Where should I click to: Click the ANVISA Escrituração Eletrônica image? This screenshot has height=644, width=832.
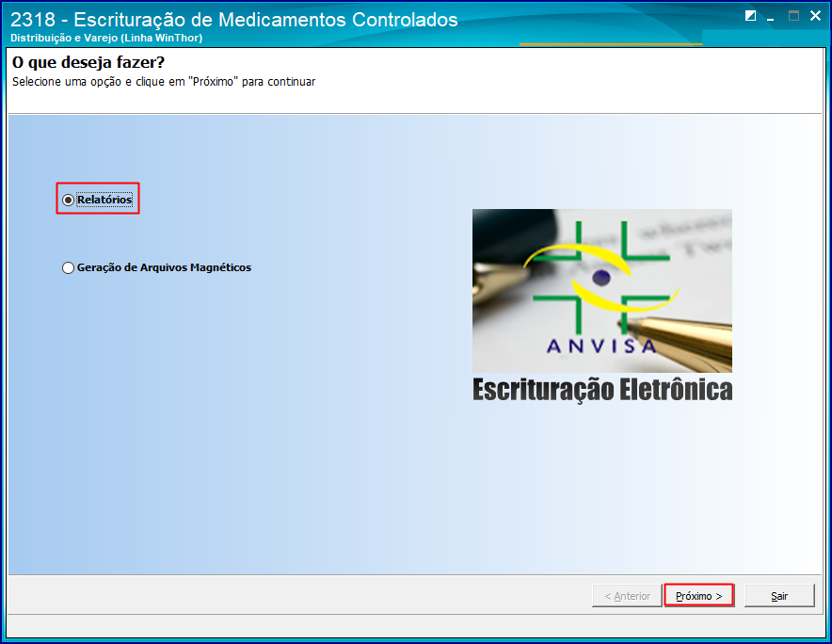click(x=602, y=305)
